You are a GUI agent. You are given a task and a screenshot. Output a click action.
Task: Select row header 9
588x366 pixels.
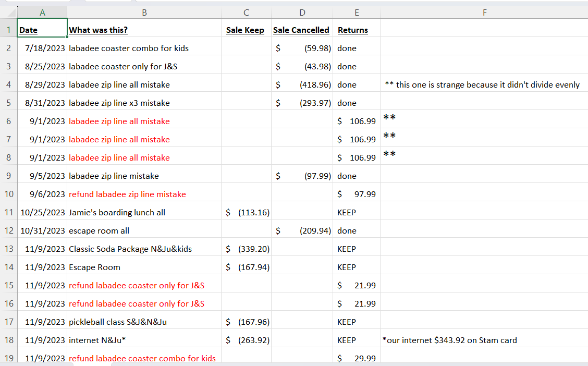8,176
